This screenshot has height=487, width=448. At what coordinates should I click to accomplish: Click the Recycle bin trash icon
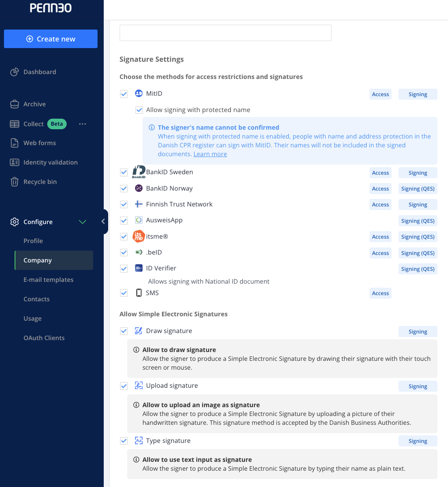[x=14, y=182]
